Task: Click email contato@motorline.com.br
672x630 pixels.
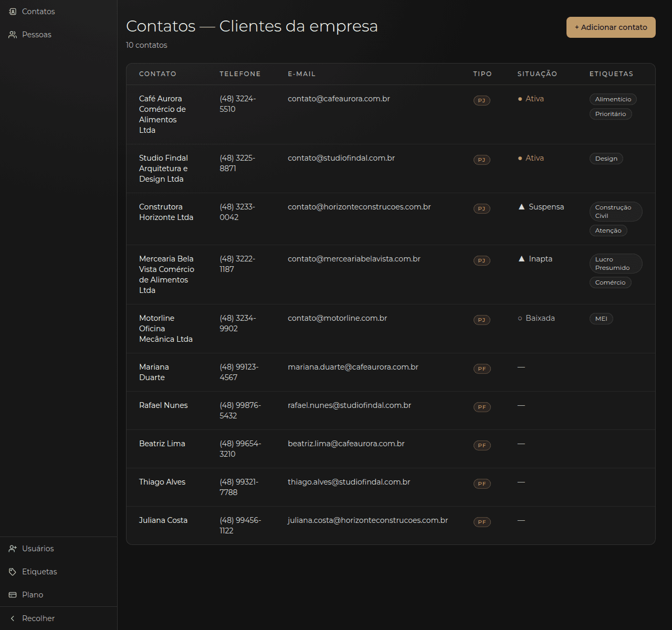Action: [338, 318]
